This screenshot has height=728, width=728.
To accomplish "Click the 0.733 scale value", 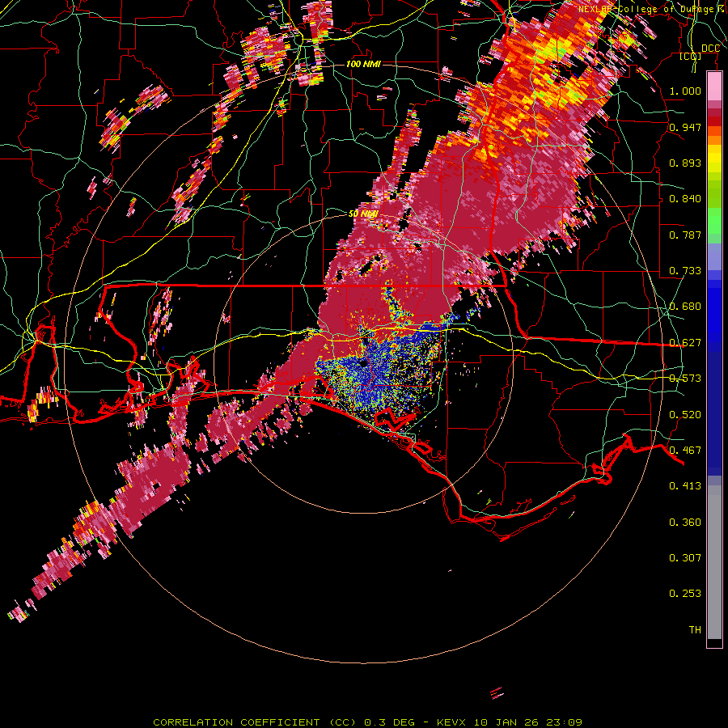I will (x=685, y=271).
